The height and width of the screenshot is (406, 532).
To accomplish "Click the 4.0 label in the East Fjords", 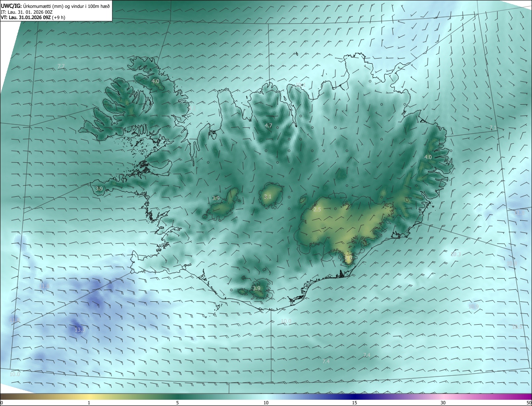I will (428, 157).
